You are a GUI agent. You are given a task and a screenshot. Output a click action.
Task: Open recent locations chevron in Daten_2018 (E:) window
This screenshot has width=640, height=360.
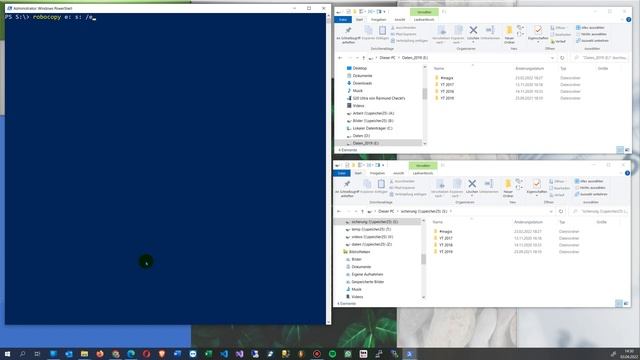pyautogui.click(x=357, y=58)
